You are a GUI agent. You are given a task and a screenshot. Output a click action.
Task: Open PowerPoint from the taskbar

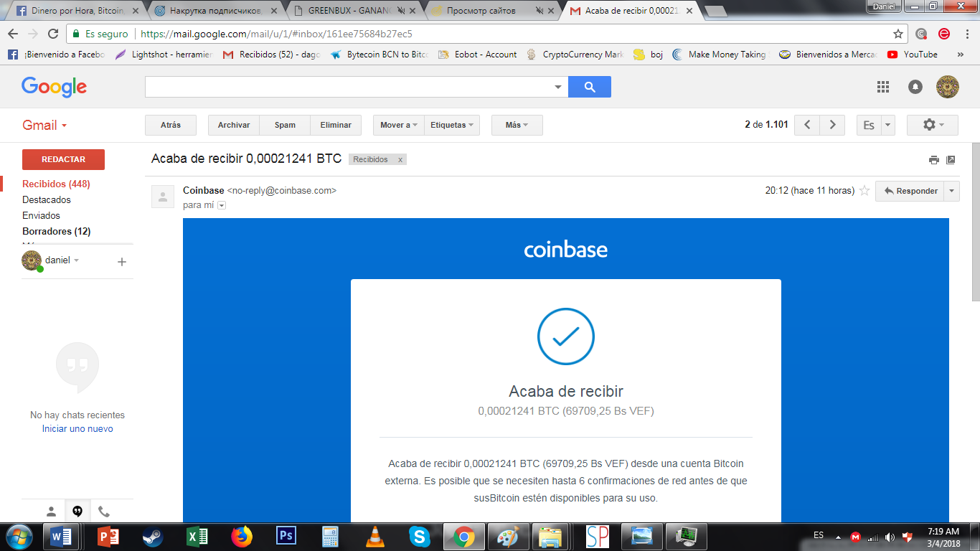coord(108,537)
